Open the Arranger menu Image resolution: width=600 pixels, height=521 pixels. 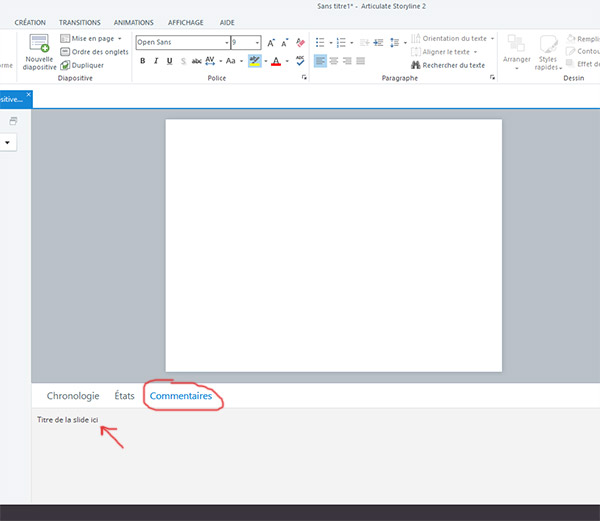(x=517, y=52)
